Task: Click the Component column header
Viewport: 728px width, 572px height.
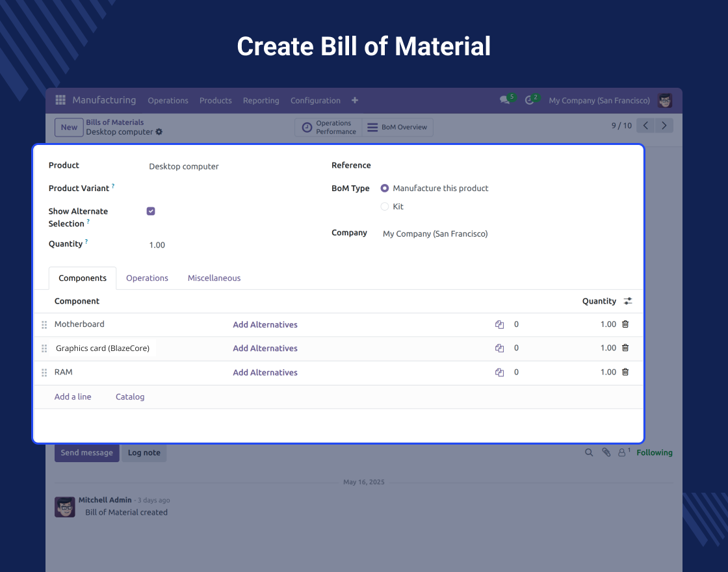Action: click(x=77, y=301)
